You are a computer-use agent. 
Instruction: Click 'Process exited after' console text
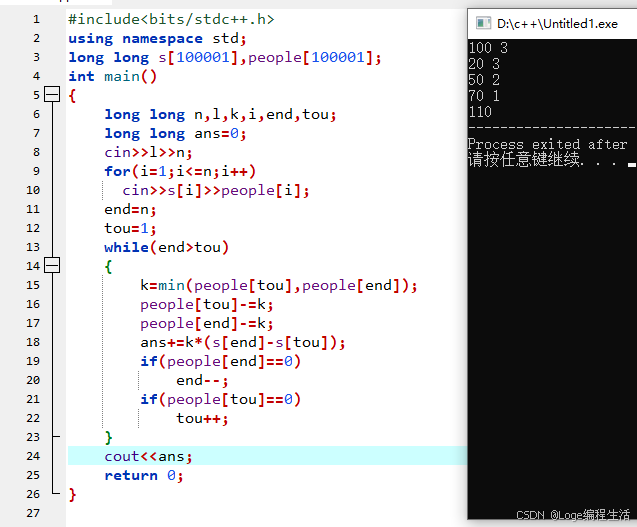548,144
